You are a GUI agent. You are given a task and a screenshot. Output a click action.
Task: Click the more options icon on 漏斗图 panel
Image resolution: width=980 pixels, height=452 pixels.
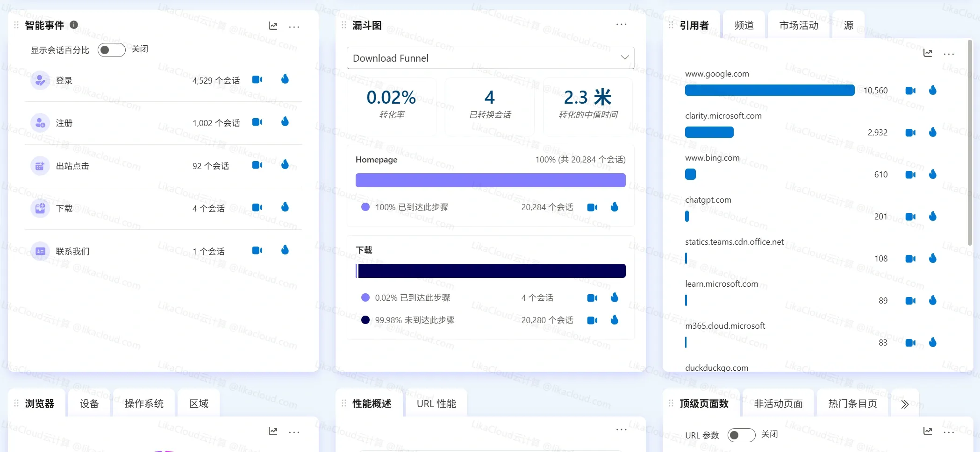point(622,24)
